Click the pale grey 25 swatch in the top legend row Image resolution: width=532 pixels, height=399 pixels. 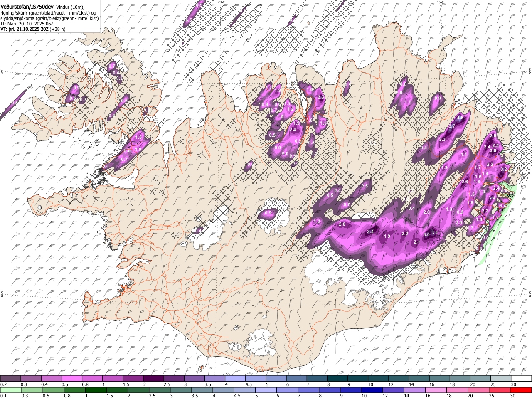pos(501,378)
